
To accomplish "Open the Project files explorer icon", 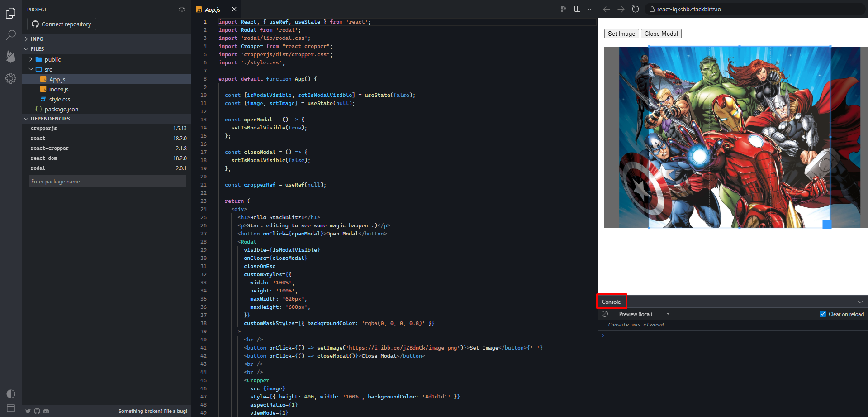I will click(11, 13).
